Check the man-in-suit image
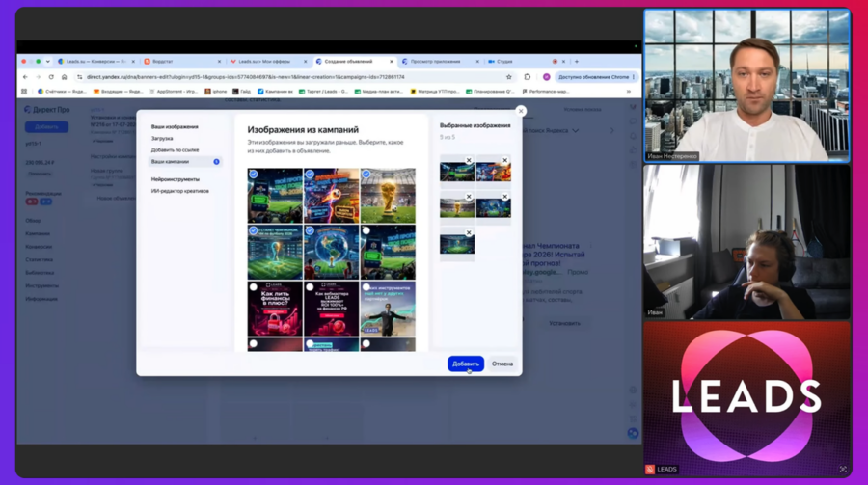 (366, 286)
